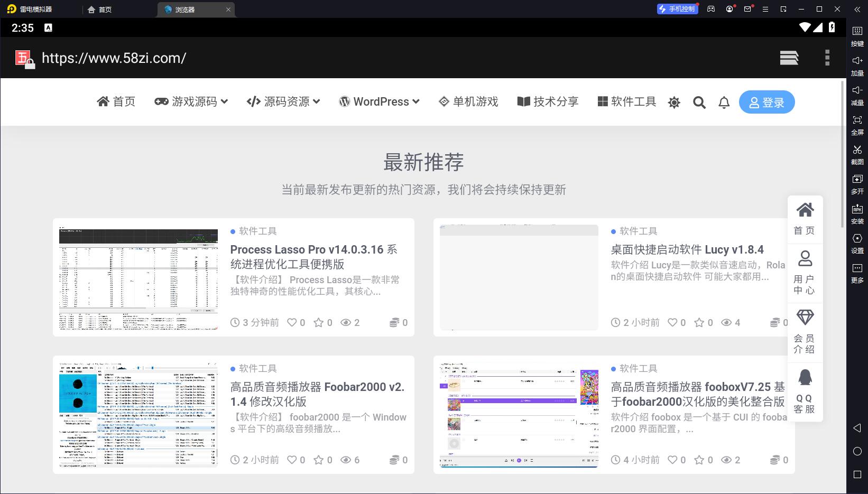The height and width of the screenshot is (494, 868).
Task: Open the foobox screenshot thumbnail
Action: pyautogui.click(x=519, y=415)
